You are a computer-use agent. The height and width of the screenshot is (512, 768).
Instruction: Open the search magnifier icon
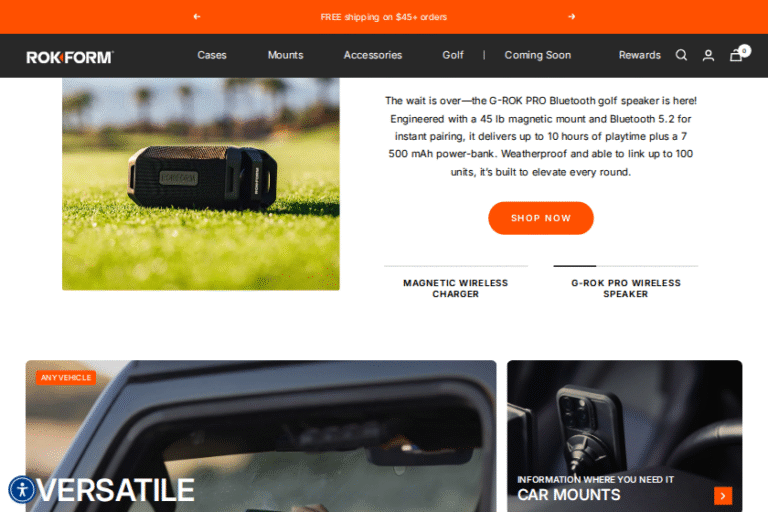pos(681,55)
